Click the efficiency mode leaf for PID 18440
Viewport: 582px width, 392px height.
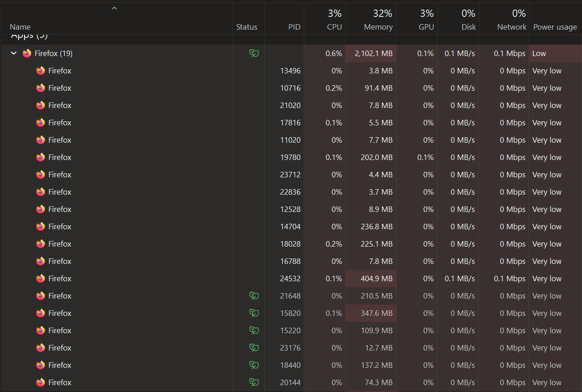[x=254, y=365]
